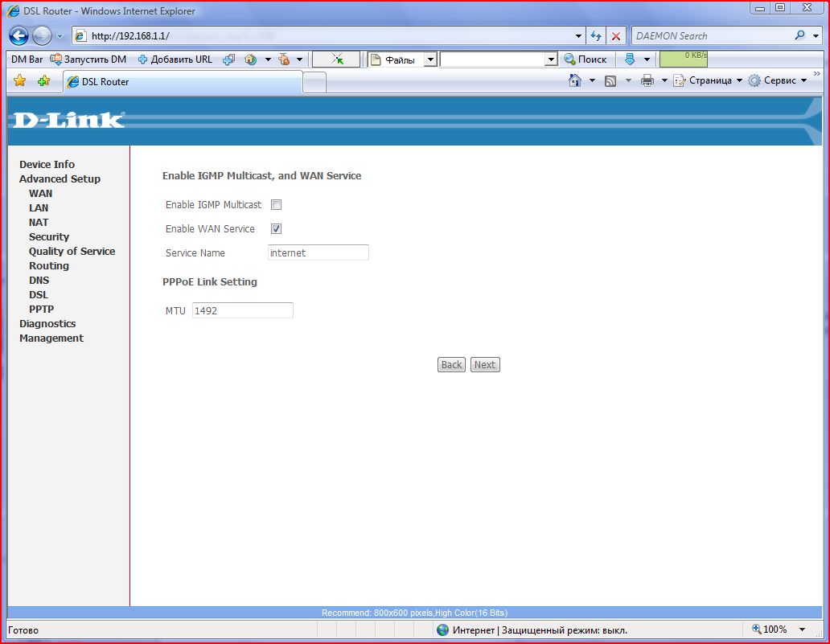
Task: Enable IGMP Multicast checkbox
Action: (277, 205)
